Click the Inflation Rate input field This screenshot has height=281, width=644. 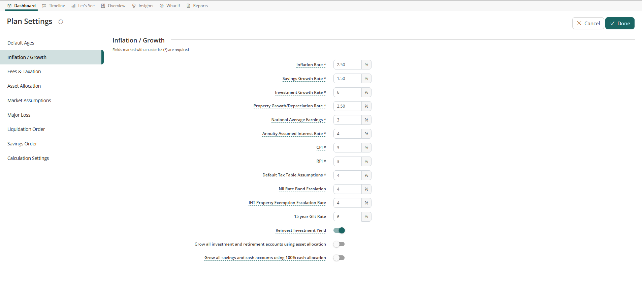pos(347,65)
